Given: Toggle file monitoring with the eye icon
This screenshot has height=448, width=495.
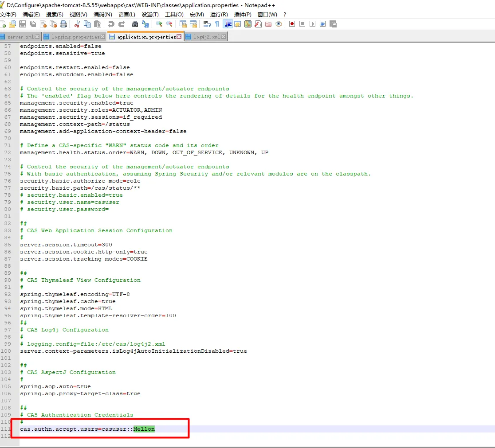Looking at the screenshot, I should click(279, 24).
